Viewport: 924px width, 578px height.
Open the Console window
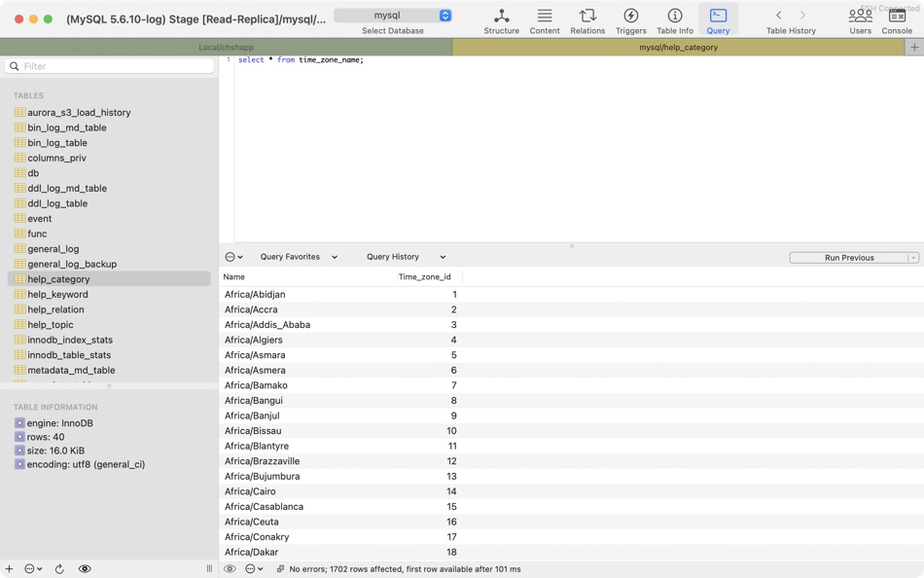[897, 21]
